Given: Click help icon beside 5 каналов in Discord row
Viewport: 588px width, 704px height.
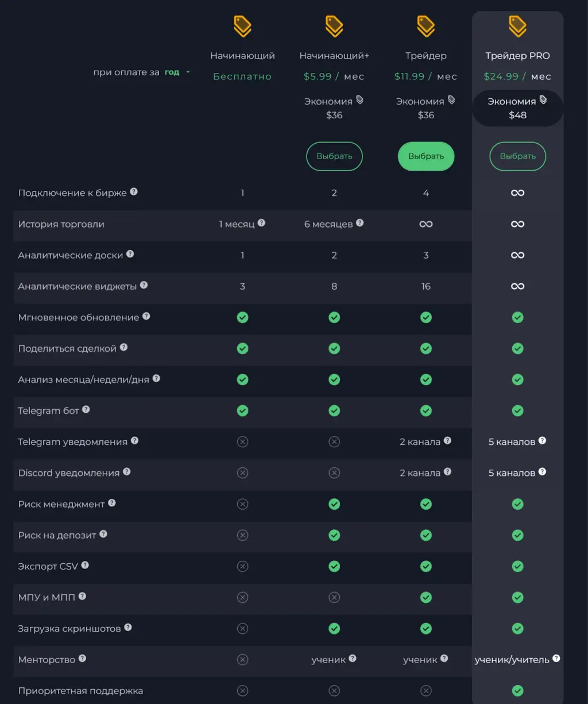Looking at the screenshot, I should point(542,472).
